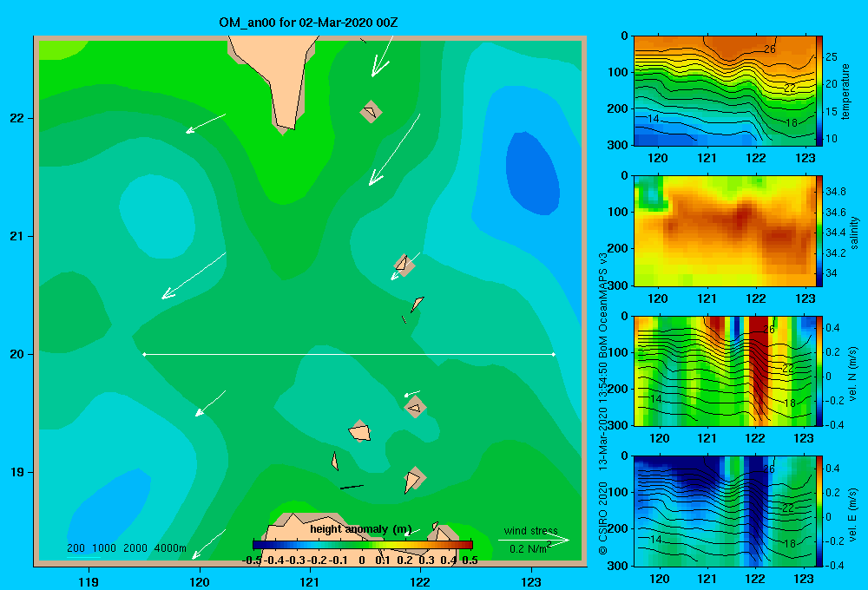This screenshot has width=868, height=590.
Task: Click the 0.5 value on height anomaly scale
Action: [x=470, y=560]
